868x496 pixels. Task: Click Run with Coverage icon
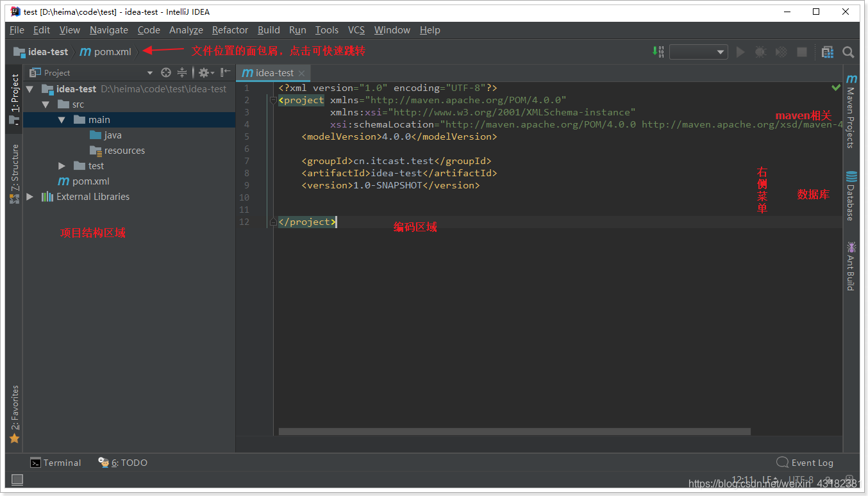point(781,52)
